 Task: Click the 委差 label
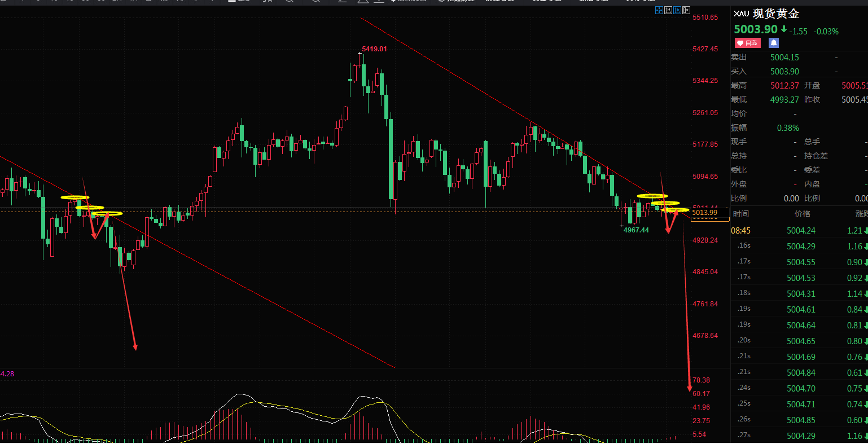point(812,170)
